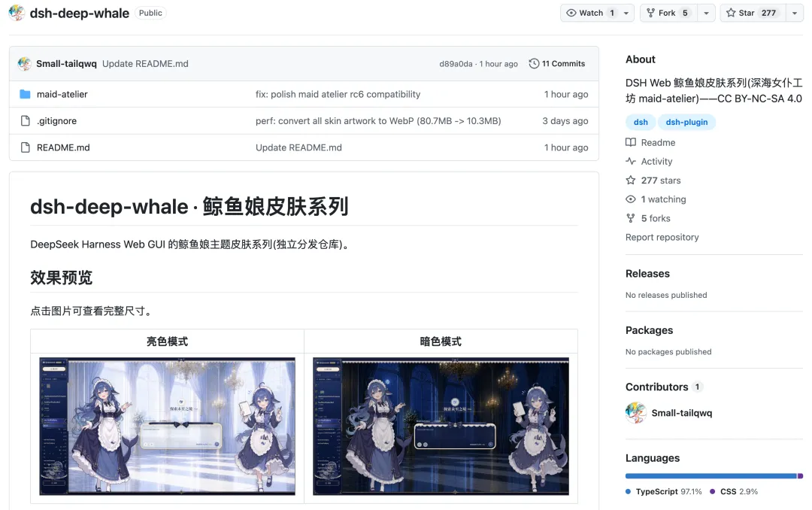View the 1 watching list
The image size is (812, 510).
tap(663, 199)
